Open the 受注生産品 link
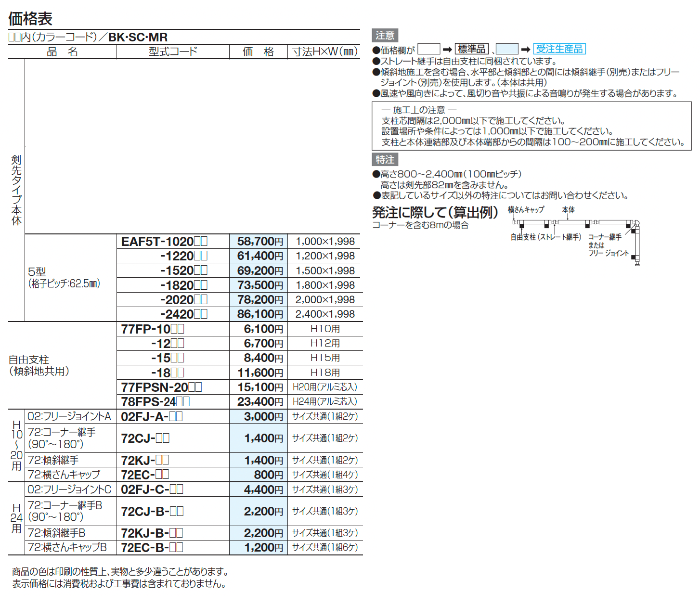Viewport: 700px width, 605px height. (x=560, y=49)
